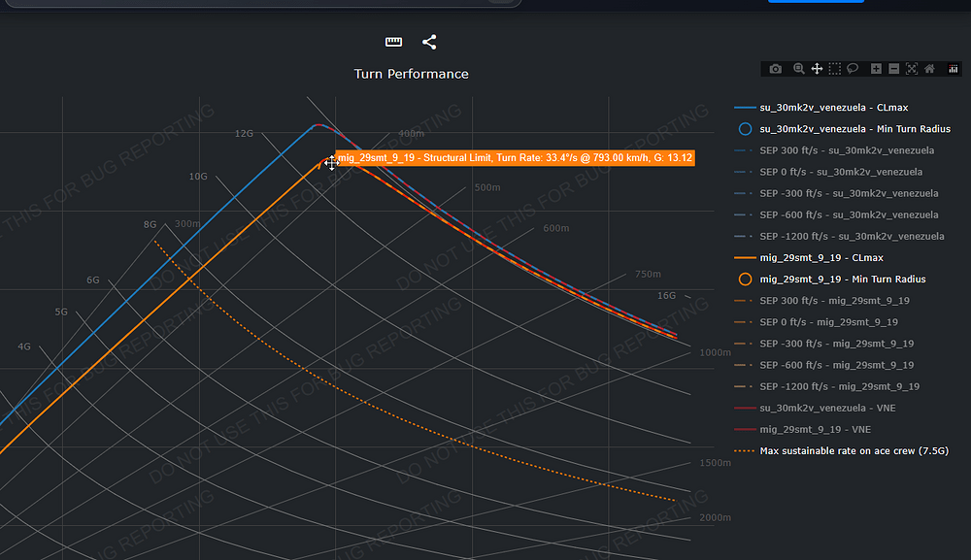The width and height of the screenshot is (971, 560).
Task: Select the Zoom tool in modebar
Action: tap(798, 69)
